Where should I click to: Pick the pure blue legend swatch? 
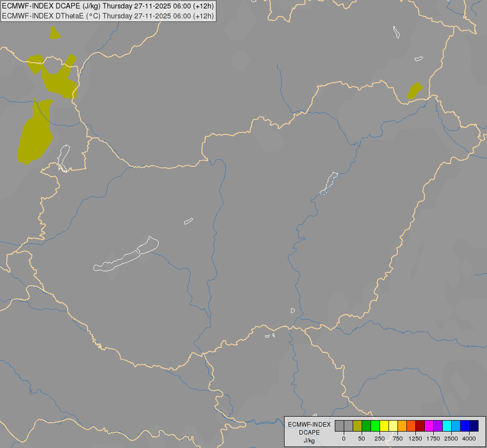click(465, 426)
